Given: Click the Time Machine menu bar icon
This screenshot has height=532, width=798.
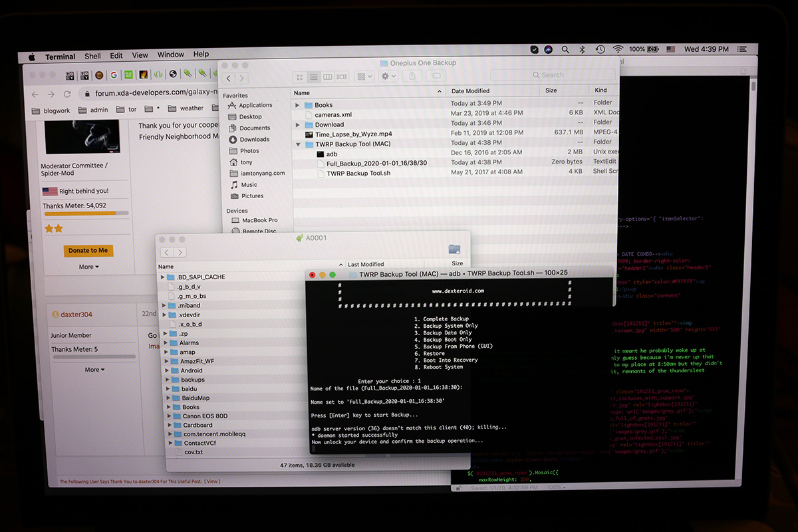Looking at the screenshot, I should [x=600, y=49].
